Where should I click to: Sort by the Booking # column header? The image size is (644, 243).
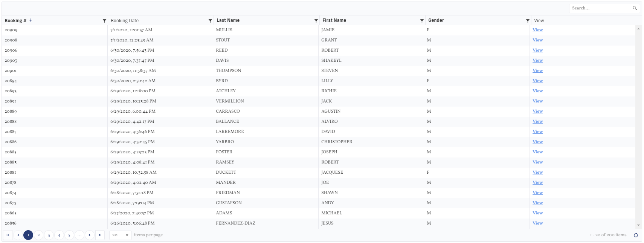click(x=15, y=21)
